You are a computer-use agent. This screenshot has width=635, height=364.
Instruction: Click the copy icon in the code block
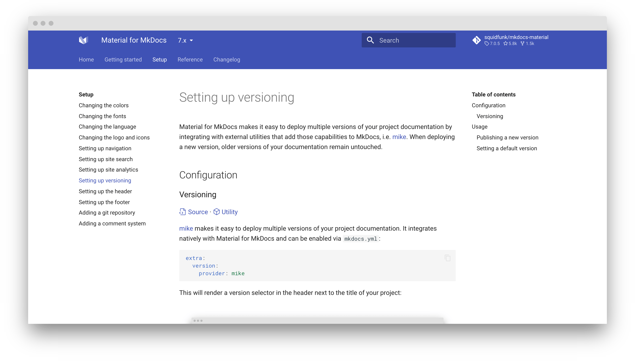(x=448, y=258)
